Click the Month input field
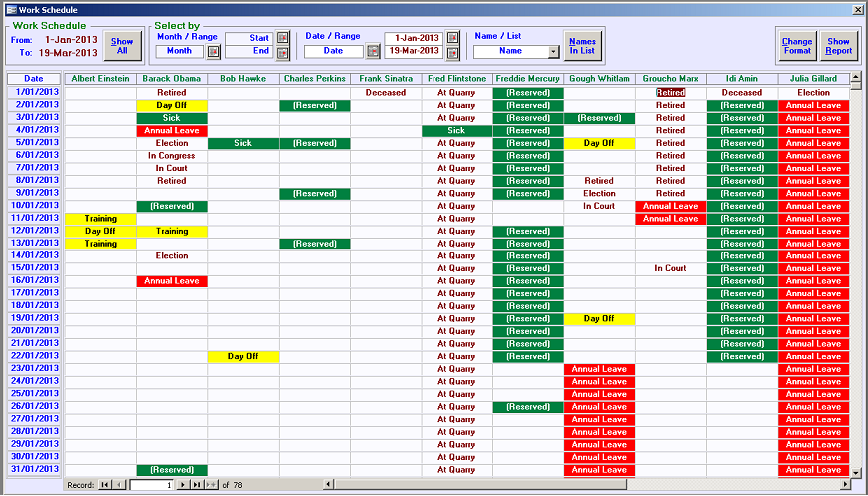The width and height of the screenshot is (868, 496). (180, 51)
